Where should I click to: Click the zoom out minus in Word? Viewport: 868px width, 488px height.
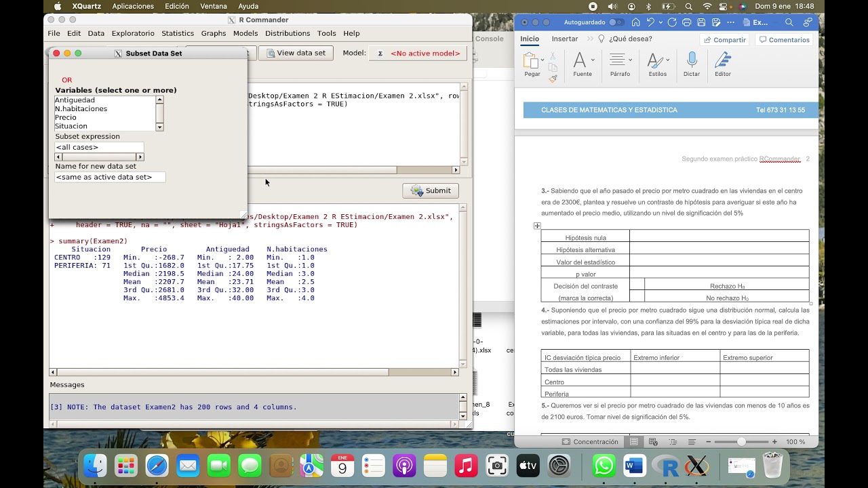pyautogui.click(x=708, y=442)
